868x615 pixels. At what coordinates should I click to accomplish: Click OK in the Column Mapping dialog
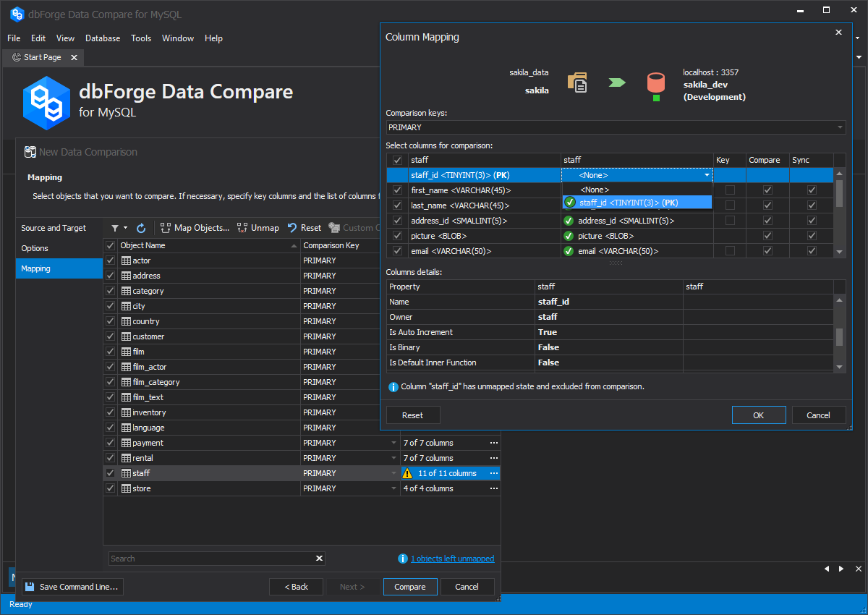758,415
